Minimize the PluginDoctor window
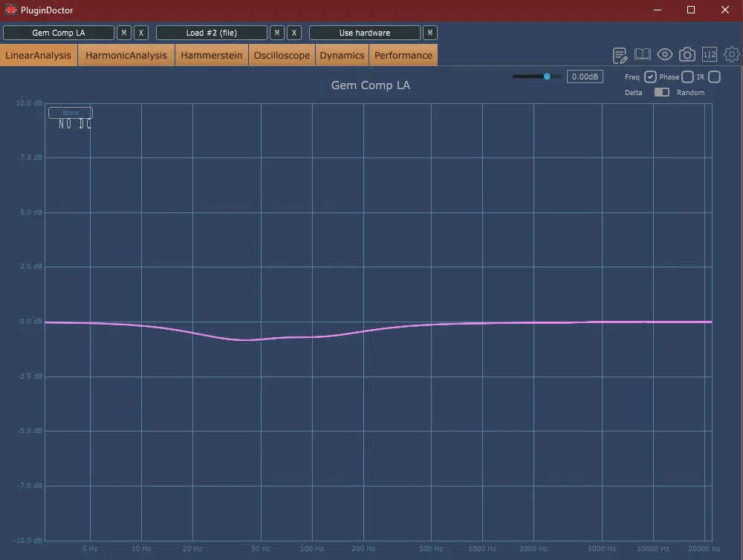This screenshot has height=560, width=743. (x=658, y=10)
